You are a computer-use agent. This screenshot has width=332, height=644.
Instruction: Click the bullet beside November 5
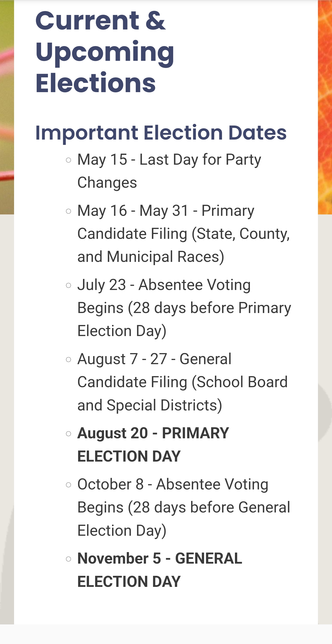(x=68, y=559)
